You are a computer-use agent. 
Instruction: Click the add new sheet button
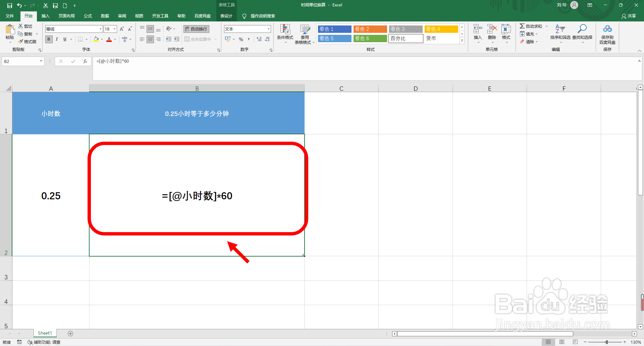click(70, 333)
